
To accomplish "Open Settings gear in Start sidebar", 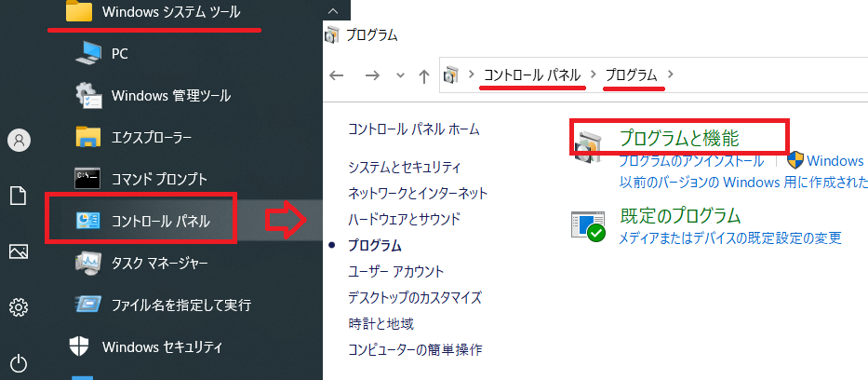I will (x=19, y=306).
